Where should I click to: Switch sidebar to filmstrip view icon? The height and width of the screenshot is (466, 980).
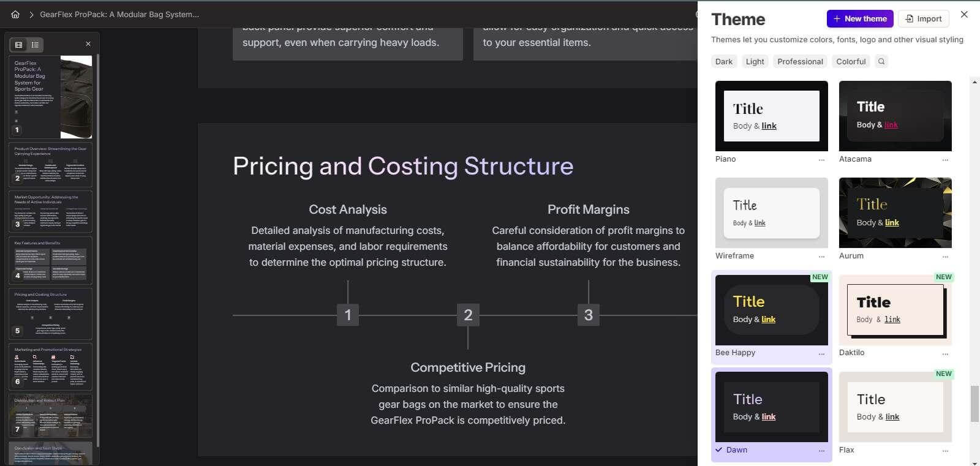[19, 45]
